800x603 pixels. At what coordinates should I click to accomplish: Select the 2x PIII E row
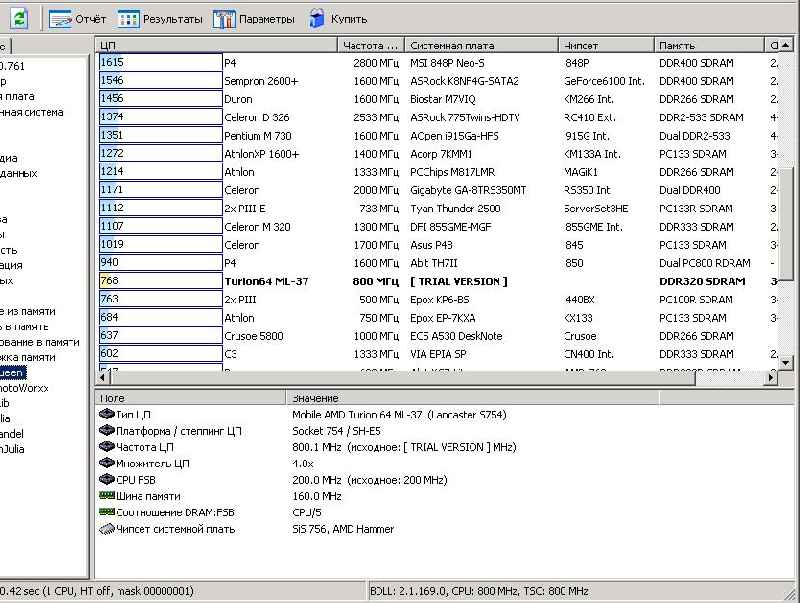pos(439,208)
